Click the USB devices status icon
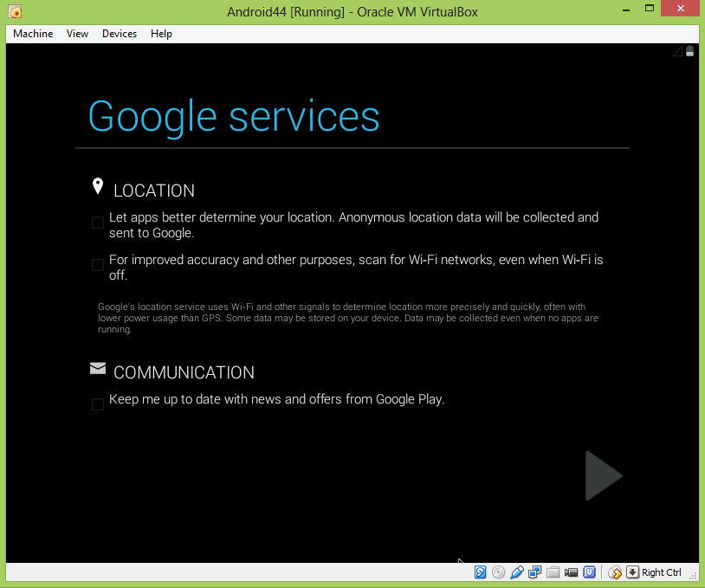 pos(516,572)
